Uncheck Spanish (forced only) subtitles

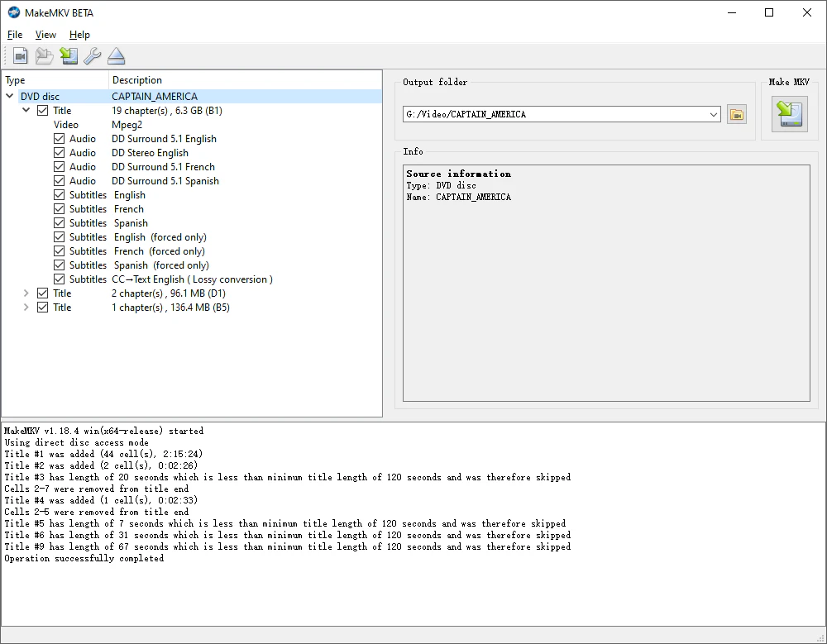tap(59, 265)
